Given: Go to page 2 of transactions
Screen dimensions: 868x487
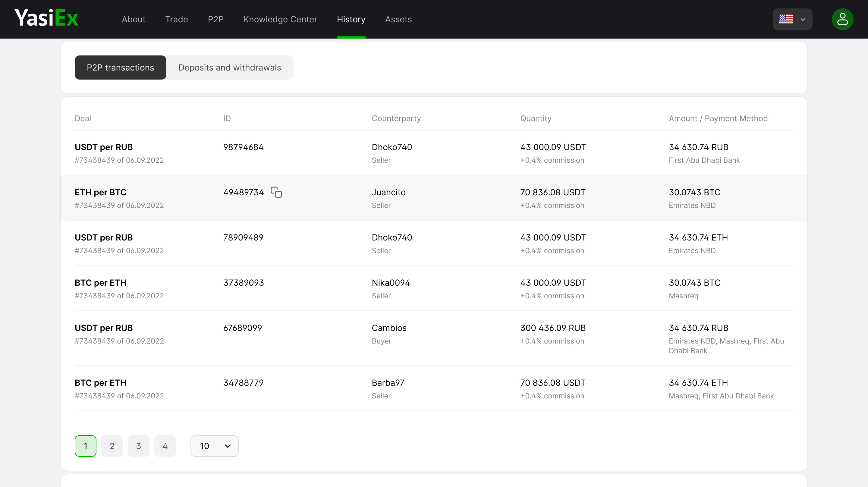Looking at the screenshot, I should pos(112,446).
